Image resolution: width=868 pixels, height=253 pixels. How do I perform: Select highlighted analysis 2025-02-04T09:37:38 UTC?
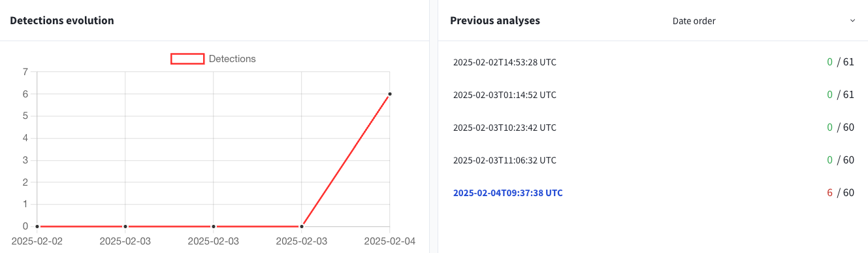(x=508, y=193)
